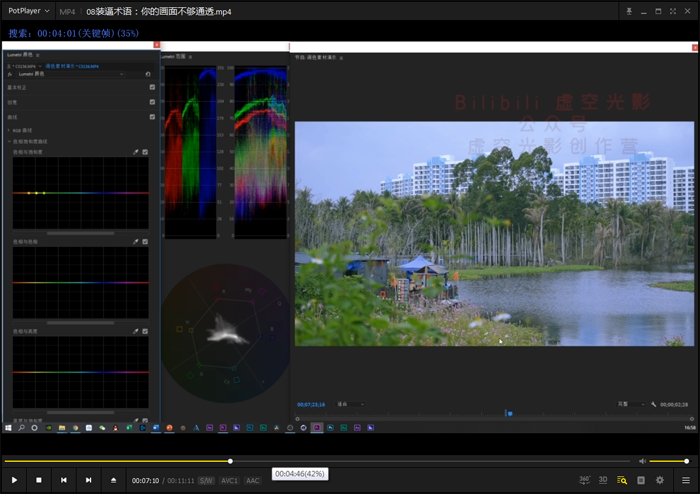The height and width of the screenshot is (494, 700).
Task: Skip to the next file
Action: tap(88, 480)
